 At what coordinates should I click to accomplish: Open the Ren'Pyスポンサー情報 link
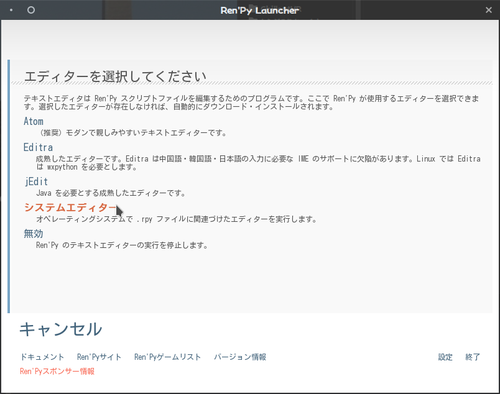57,371
